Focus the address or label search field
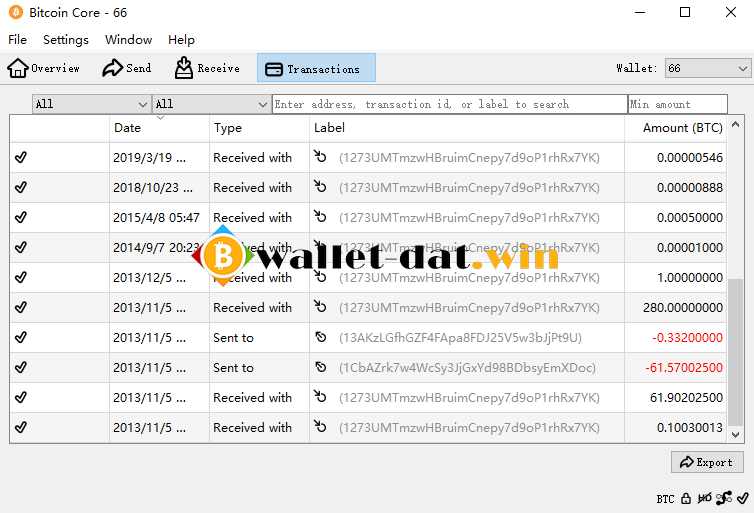This screenshot has width=754, height=513. (450, 104)
